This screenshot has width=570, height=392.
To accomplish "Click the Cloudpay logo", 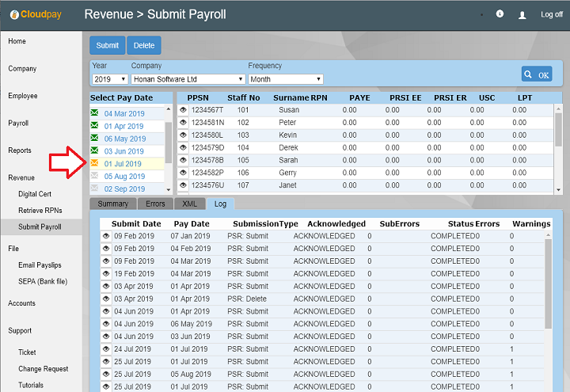I will [37, 14].
